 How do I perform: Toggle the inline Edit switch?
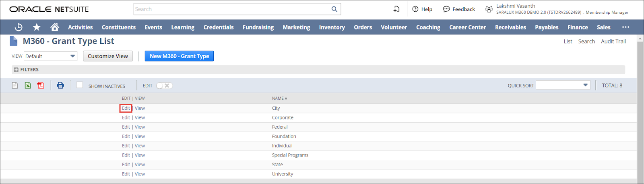coord(164,86)
